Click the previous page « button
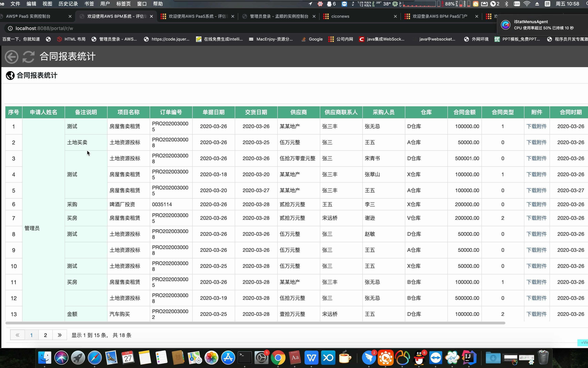Viewport: 588px width, 368px height. click(x=17, y=335)
